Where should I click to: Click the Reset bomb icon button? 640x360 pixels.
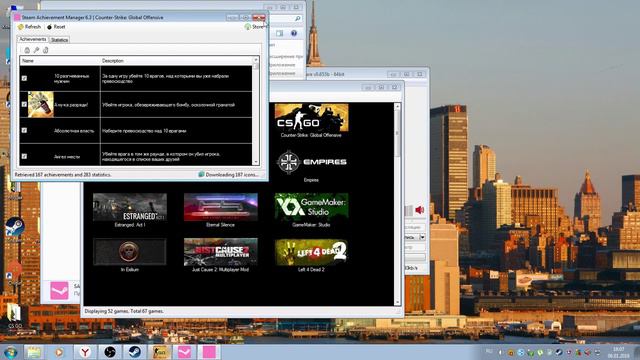tap(56, 27)
